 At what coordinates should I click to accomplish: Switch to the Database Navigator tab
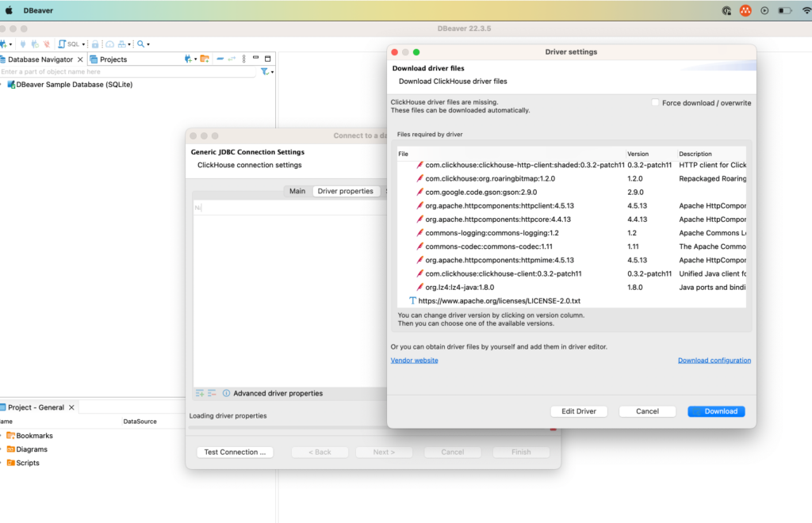tap(40, 59)
